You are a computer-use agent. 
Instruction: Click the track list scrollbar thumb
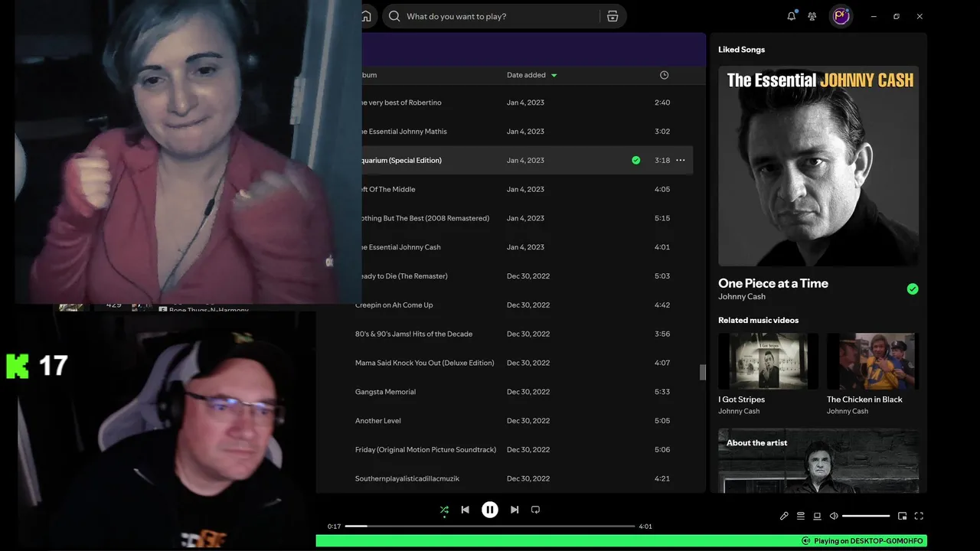point(702,372)
